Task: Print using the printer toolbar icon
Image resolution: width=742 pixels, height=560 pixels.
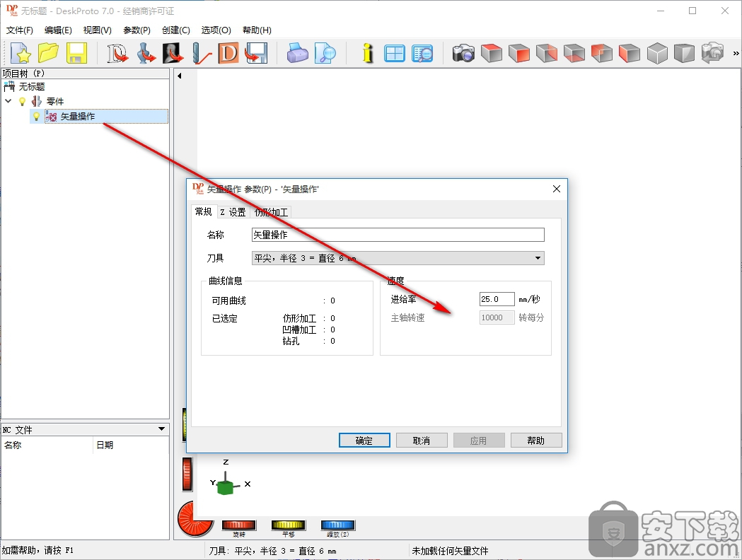Action: (297, 53)
